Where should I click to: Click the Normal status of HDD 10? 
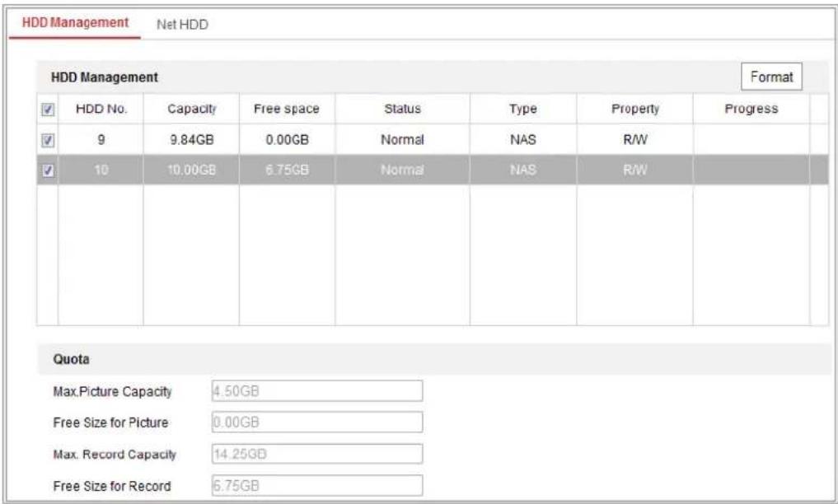click(402, 170)
